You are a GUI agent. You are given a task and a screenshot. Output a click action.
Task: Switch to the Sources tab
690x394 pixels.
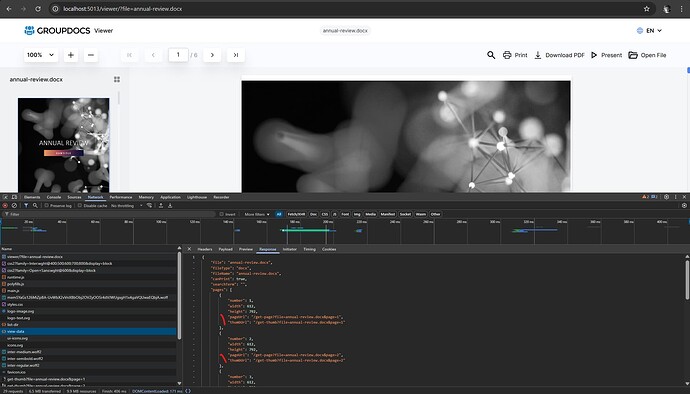coord(74,197)
